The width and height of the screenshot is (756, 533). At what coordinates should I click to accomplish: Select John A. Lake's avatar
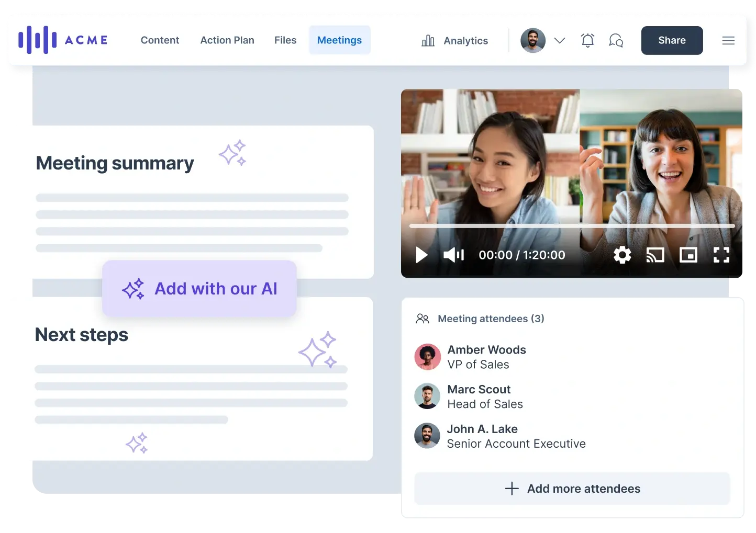[x=427, y=436]
